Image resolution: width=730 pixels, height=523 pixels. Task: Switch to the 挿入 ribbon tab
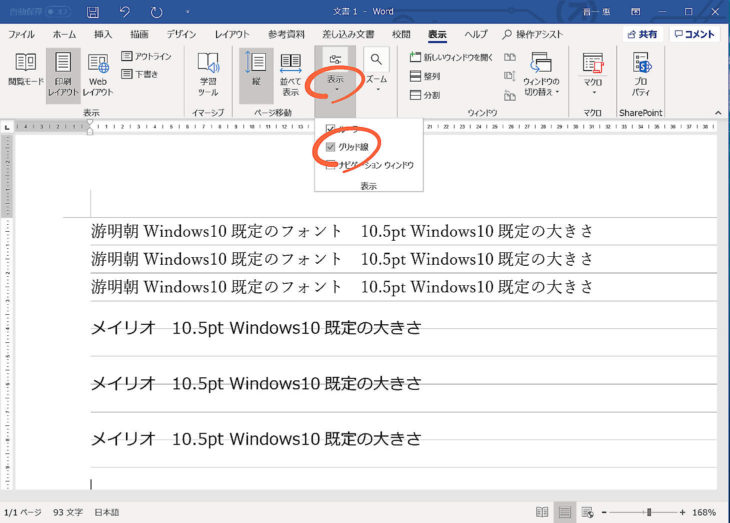pos(103,34)
